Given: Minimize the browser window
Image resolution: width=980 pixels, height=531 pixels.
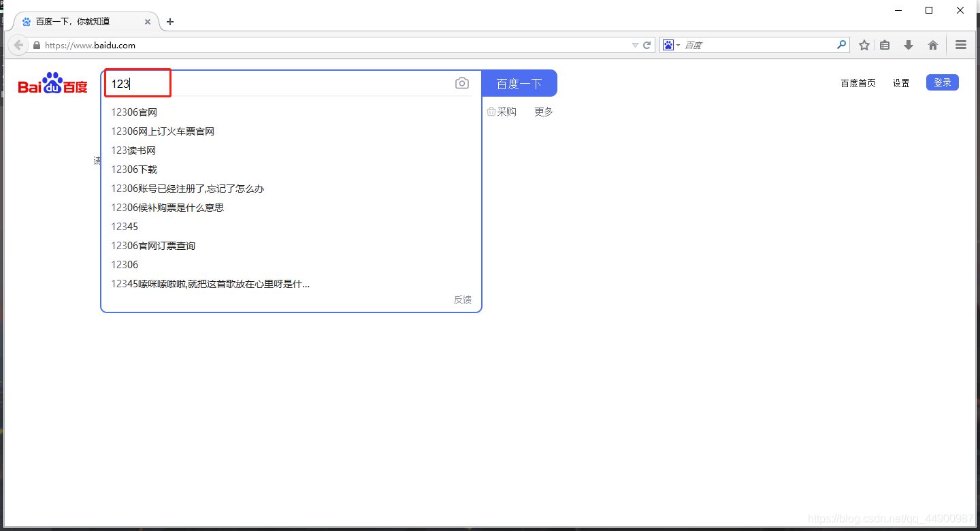Looking at the screenshot, I should click(x=898, y=10).
